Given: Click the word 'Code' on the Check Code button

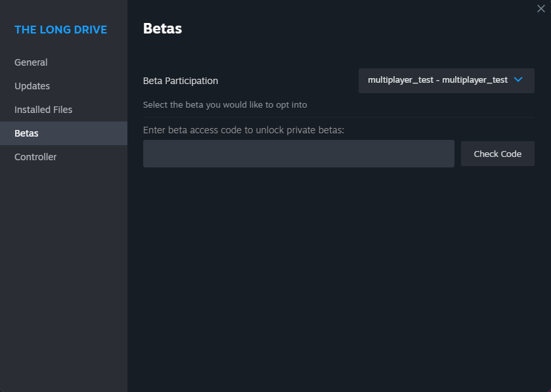Looking at the screenshot, I should (511, 154).
